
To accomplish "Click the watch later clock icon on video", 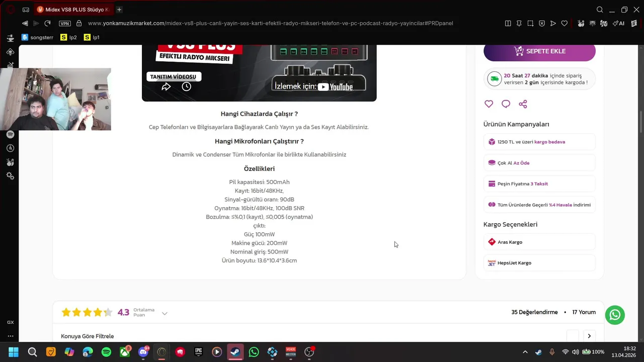I will pos(186,86).
